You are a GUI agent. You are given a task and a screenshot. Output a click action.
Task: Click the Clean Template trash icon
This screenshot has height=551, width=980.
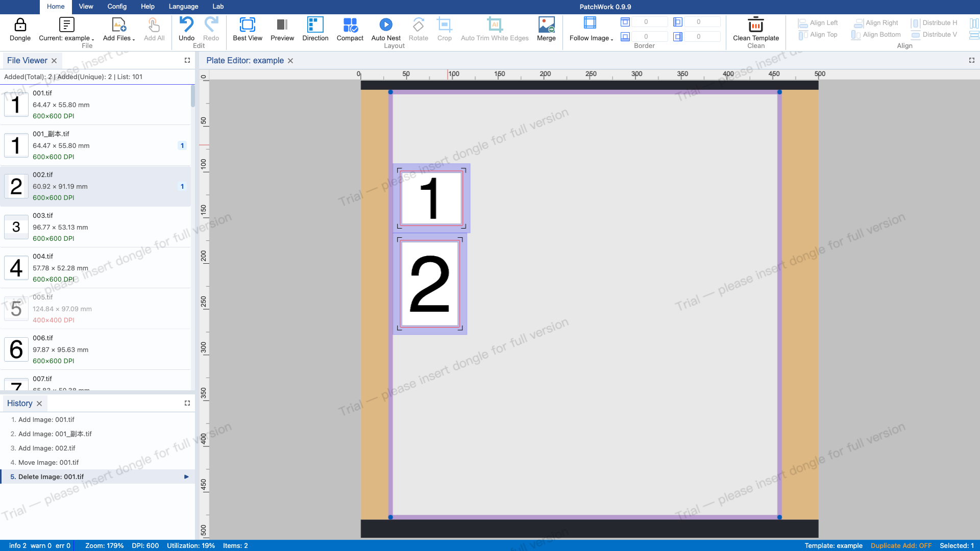tap(756, 25)
